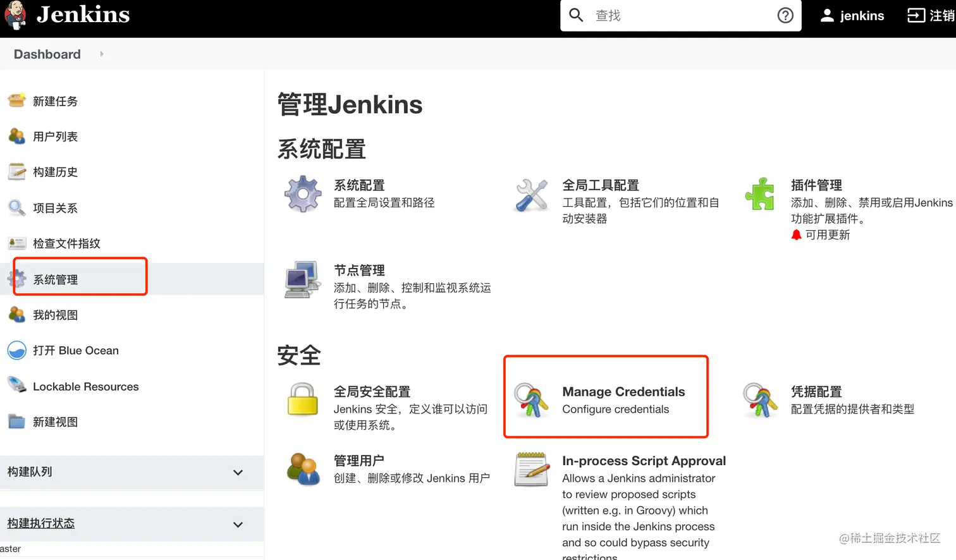Click the wrench icon for 全局工具配置
This screenshot has height=560, width=956.
tap(531, 194)
